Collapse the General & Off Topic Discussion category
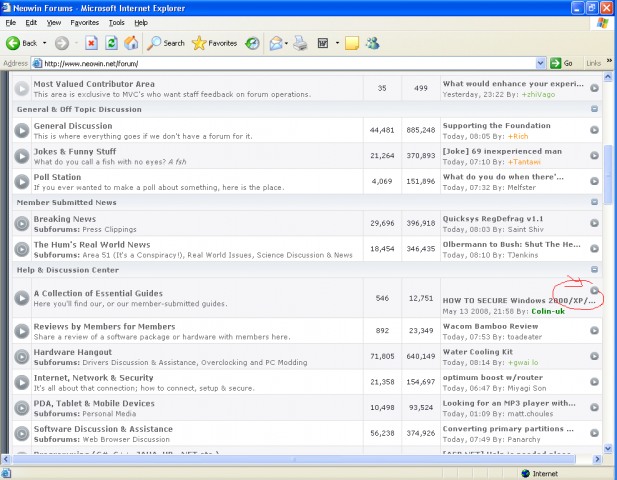The height and width of the screenshot is (480, 617). (594, 109)
